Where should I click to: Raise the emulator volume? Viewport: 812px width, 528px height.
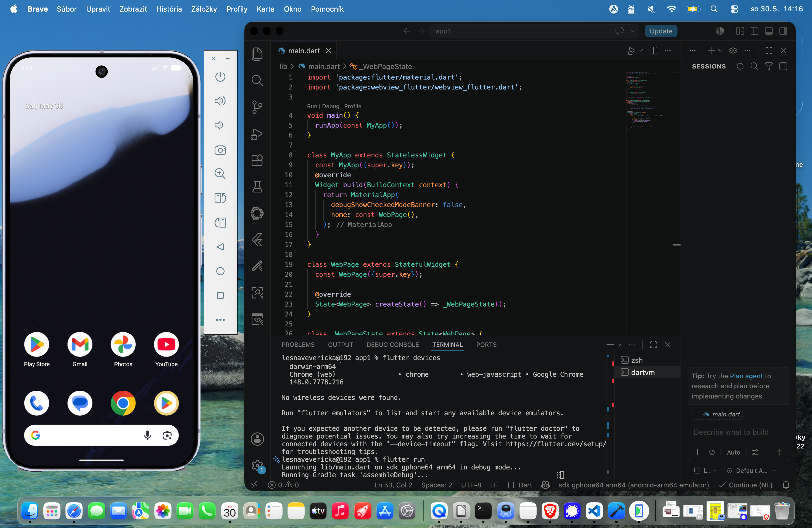[220, 101]
